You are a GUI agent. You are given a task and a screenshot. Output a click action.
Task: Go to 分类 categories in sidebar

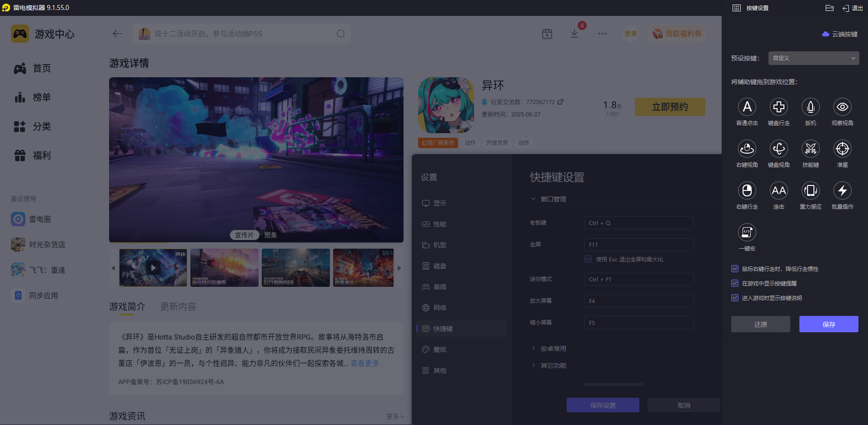[33, 126]
